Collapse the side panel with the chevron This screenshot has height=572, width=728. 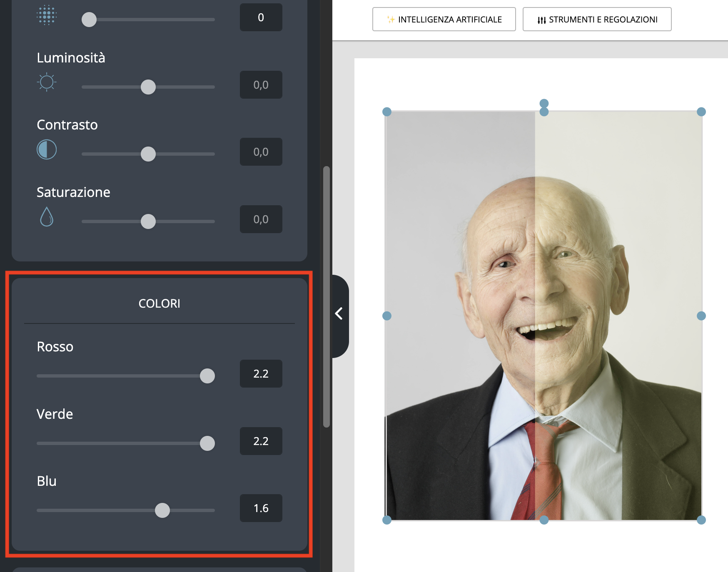[x=339, y=313]
